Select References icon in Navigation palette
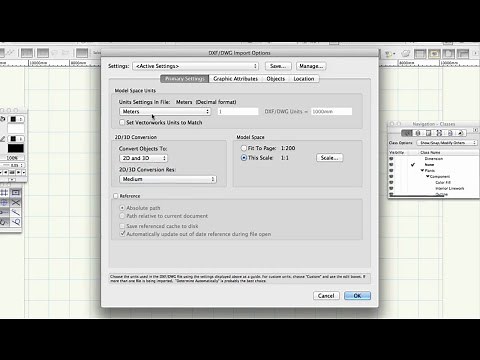This screenshot has height=360, width=480. 461,133
